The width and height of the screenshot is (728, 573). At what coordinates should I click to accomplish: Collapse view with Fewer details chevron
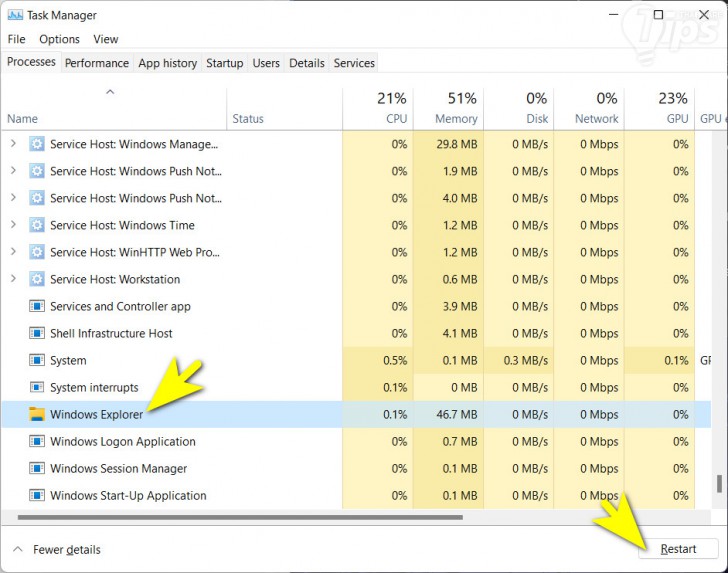point(18,549)
